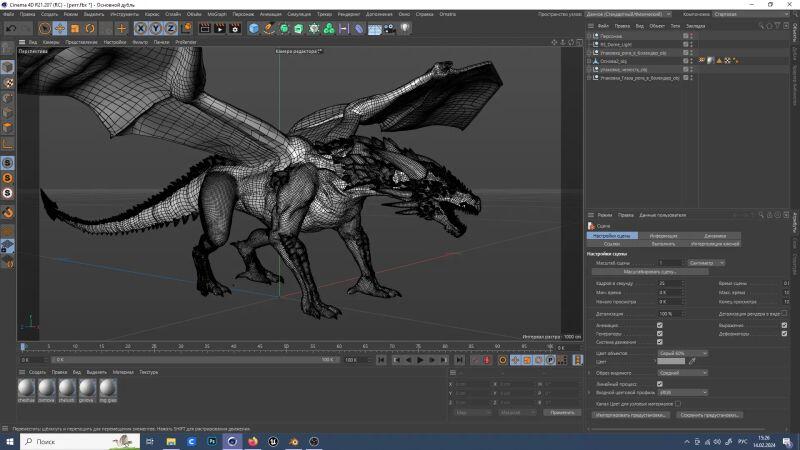
Task: Open the Образ видимого dropdown
Action: [683, 373]
